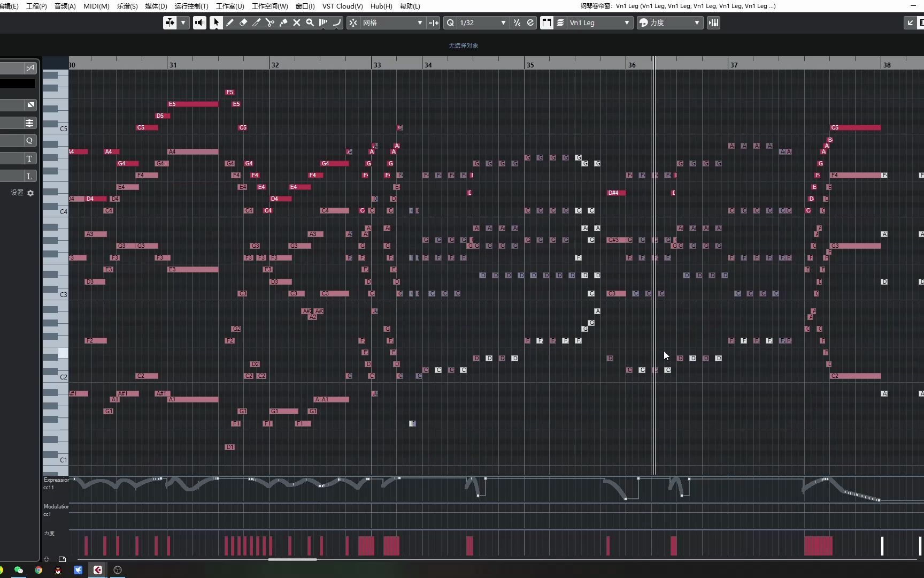Expand the Transpose T inspector section
Screen dimensions: 924x578
pos(29,158)
